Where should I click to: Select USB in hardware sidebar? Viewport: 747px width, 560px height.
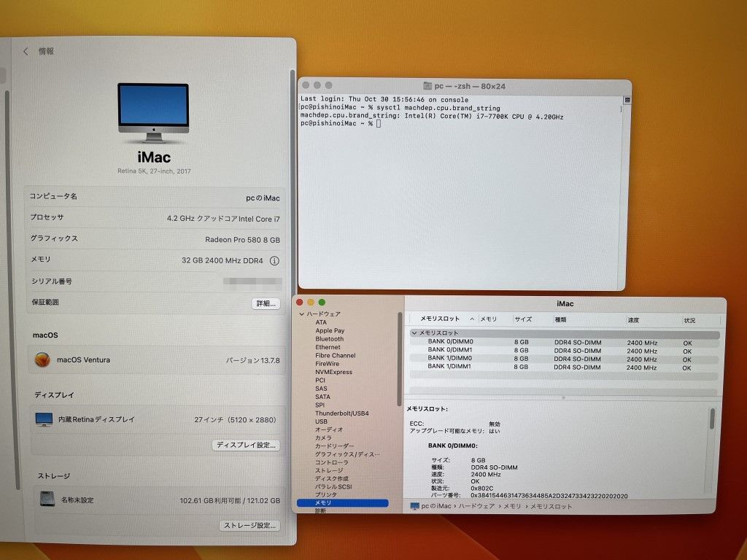pos(321,421)
